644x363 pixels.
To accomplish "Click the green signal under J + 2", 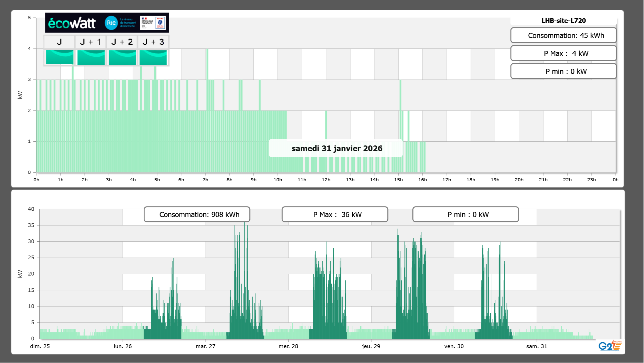I will click(122, 57).
